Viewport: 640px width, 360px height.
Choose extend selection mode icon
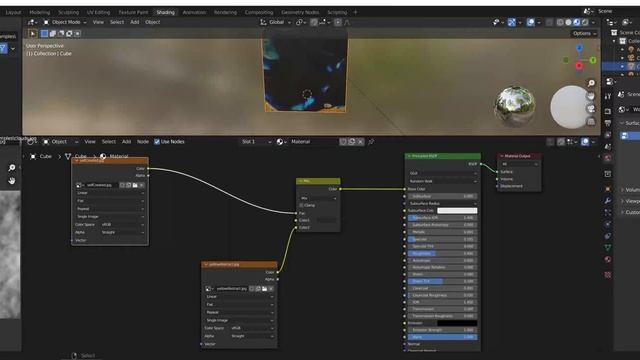coord(53,33)
